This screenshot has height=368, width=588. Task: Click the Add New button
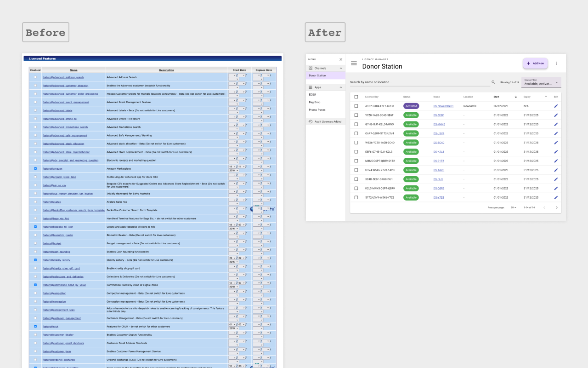click(x=535, y=63)
